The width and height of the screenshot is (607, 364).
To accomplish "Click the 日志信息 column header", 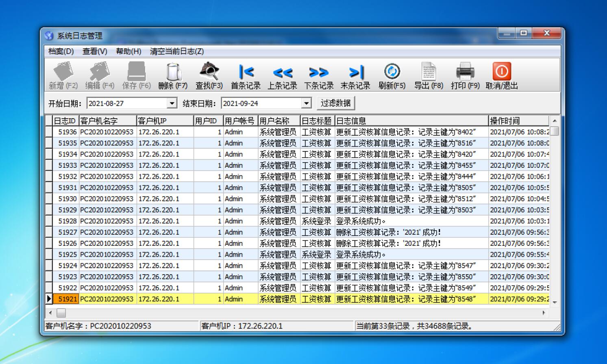I will (x=411, y=121).
